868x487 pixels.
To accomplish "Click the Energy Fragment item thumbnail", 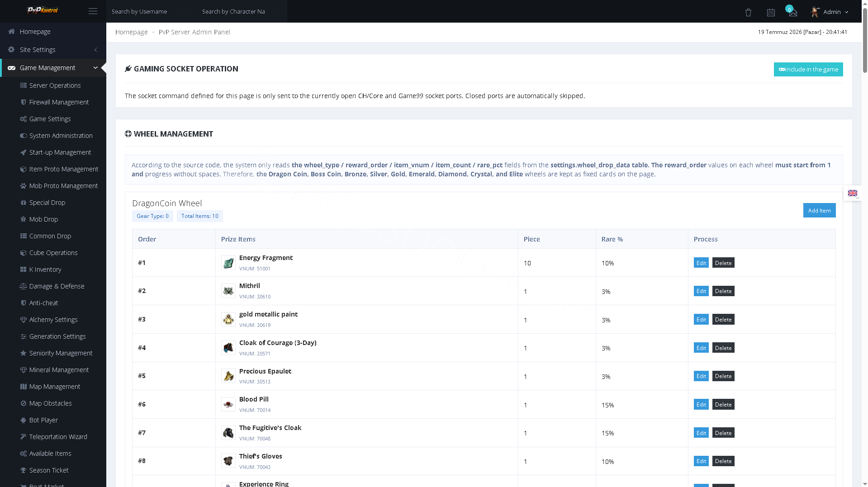I will point(228,263).
